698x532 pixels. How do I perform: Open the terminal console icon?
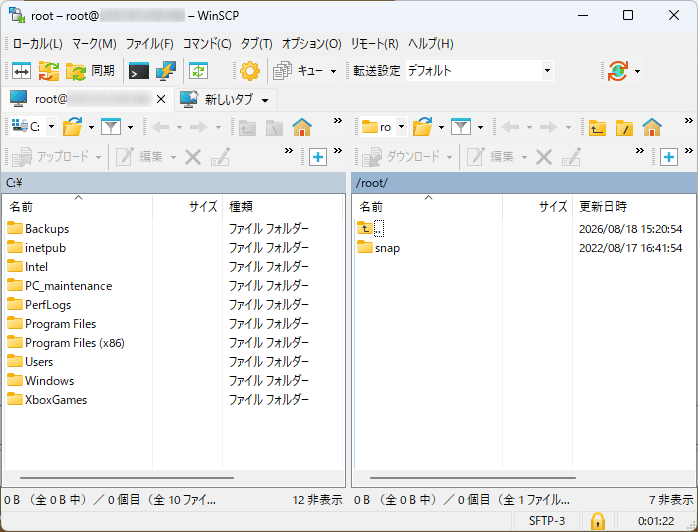(x=138, y=71)
